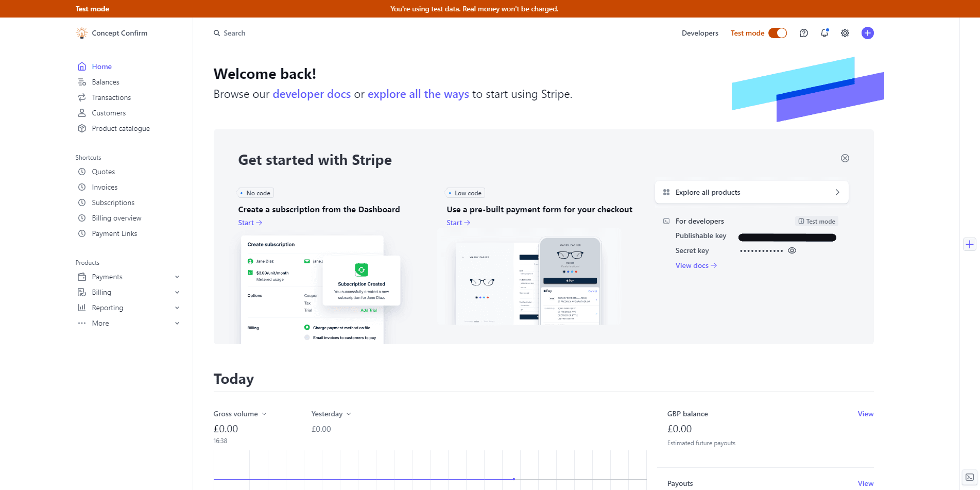The image size is (980, 490).
Task: Open the console icon at bottom right
Action: (970, 477)
